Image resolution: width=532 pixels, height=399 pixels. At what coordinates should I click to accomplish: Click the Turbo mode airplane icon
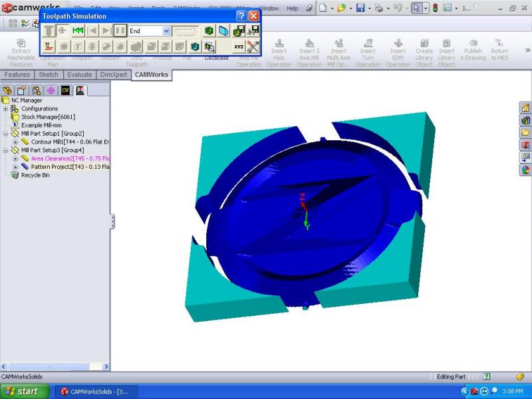63,31
